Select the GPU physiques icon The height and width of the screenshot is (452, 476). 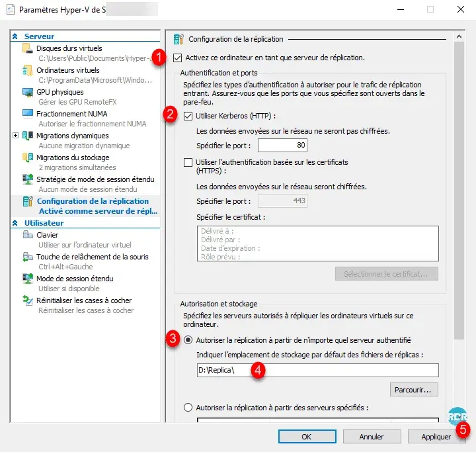click(x=27, y=93)
